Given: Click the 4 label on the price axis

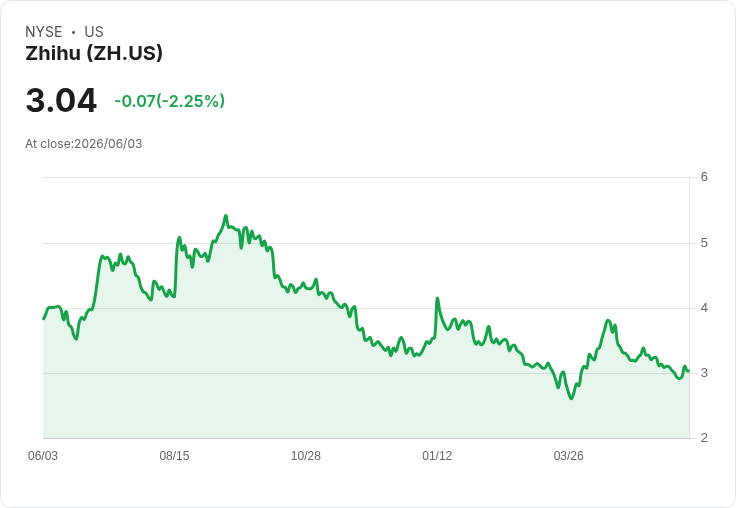Looking at the screenshot, I should 704,308.
